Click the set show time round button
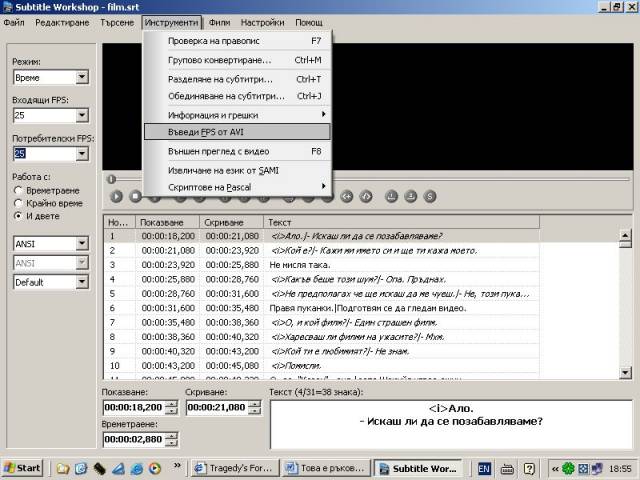The image size is (640, 480). tap(391, 196)
